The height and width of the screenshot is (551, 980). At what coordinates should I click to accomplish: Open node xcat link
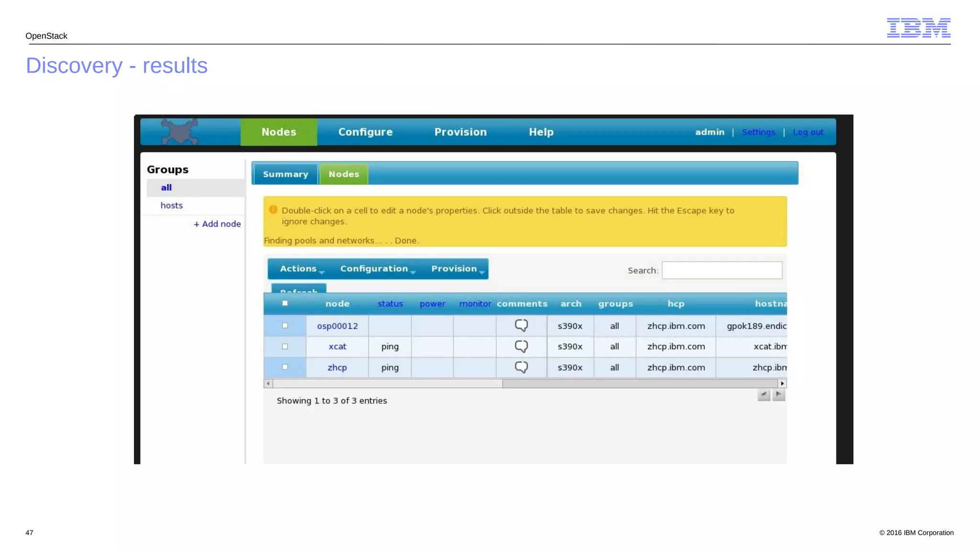[337, 347]
